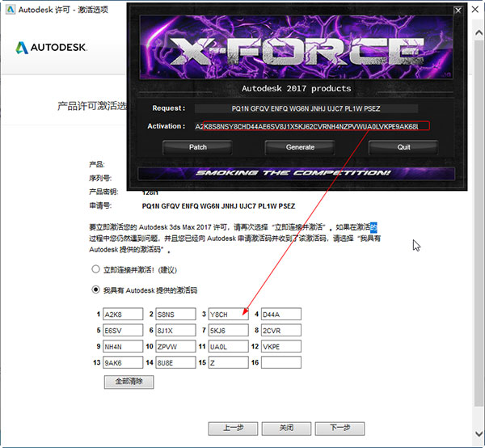Click activation box 3 containing Y8CH

click(229, 314)
